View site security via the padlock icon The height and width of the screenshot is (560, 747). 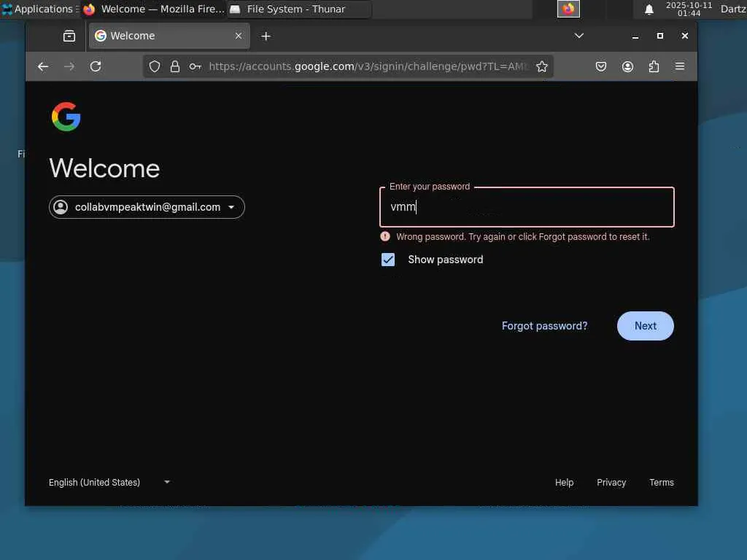(175, 66)
